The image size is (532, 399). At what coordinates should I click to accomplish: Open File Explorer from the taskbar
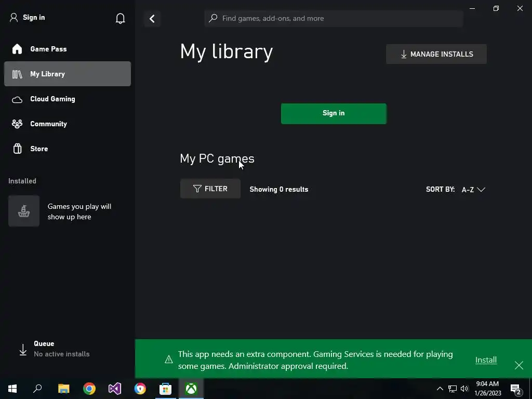pyautogui.click(x=63, y=389)
